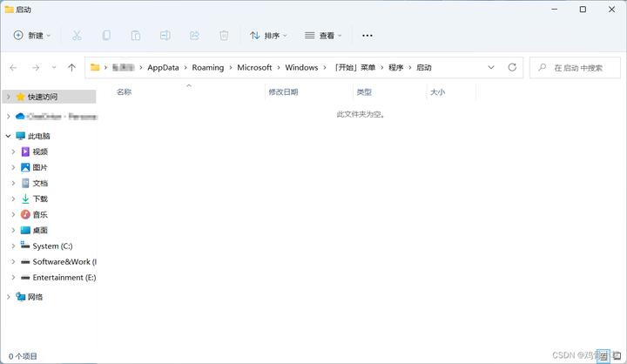Click the Paste clipboard icon
This screenshot has height=364, width=627.
pyautogui.click(x=136, y=36)
